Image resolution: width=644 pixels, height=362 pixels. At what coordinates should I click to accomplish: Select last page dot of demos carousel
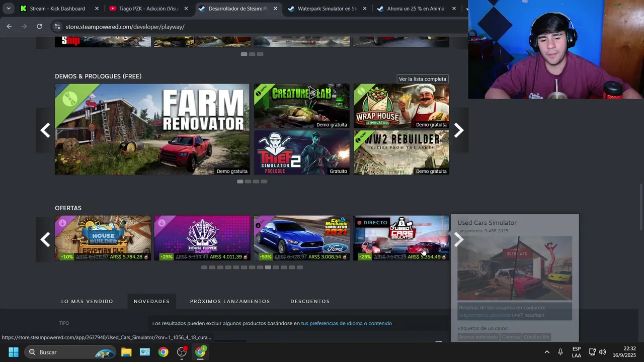tap(264, 182)
